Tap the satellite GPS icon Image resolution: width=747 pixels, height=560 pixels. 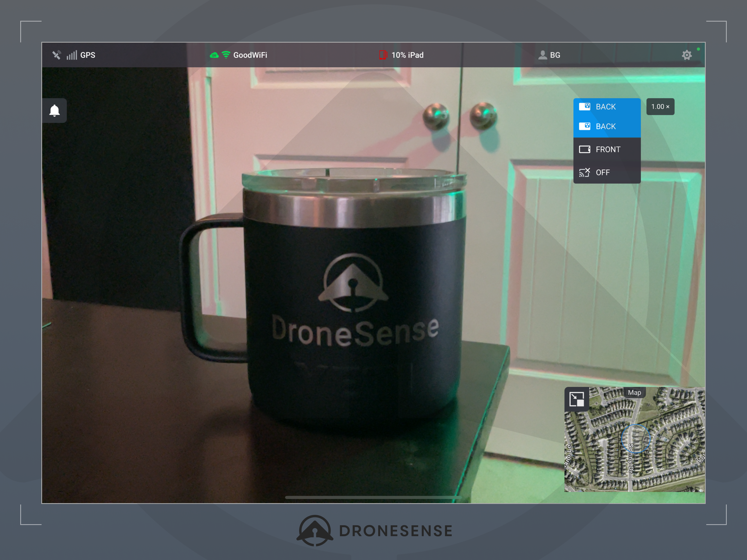pyautogui.click(x=56, y=55)
